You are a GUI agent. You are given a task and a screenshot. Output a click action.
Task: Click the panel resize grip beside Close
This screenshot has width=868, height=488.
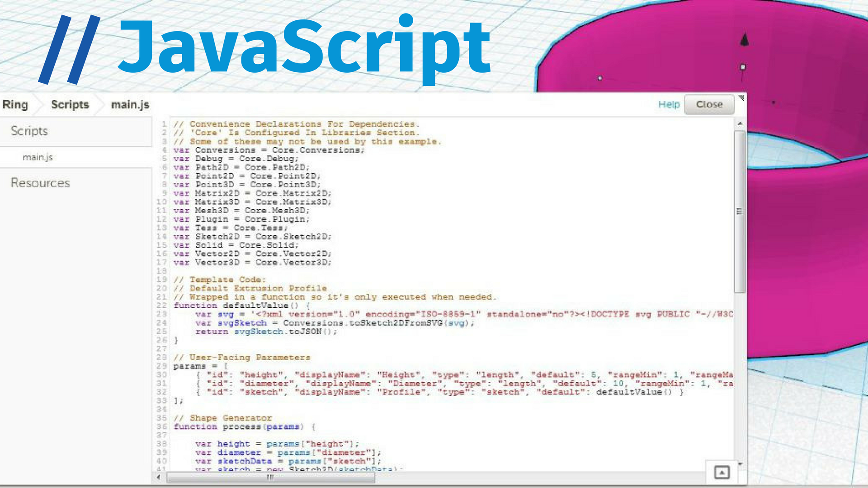pos(741,98)
